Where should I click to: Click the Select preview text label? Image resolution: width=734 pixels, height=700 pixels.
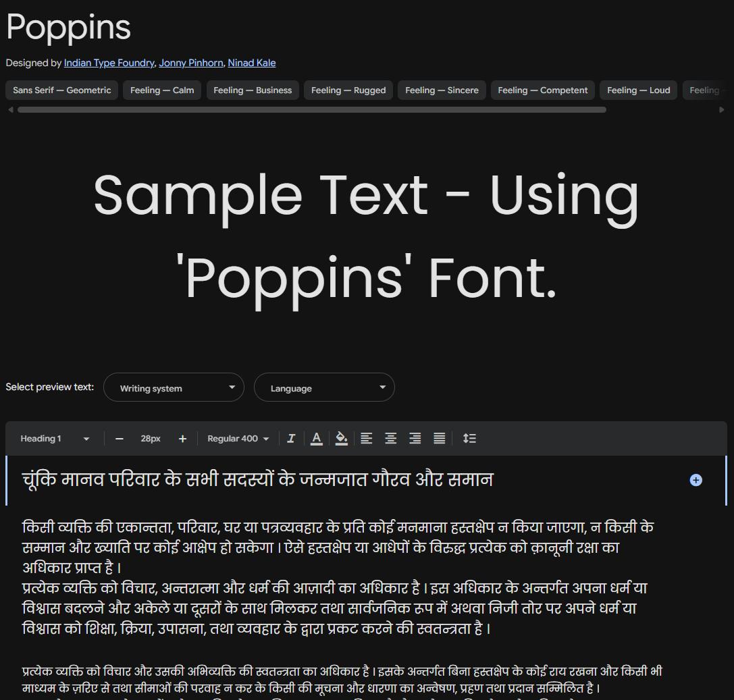(49, 387)
